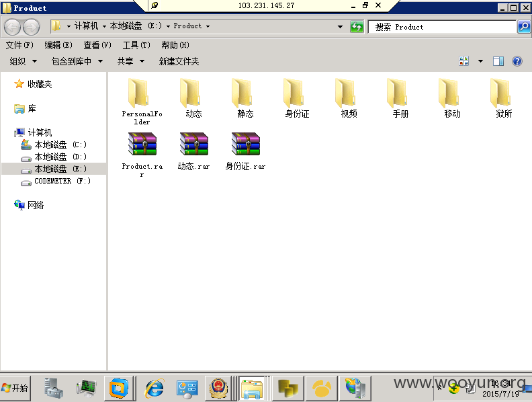Expand the address bar history dropdown

[340, 26]
